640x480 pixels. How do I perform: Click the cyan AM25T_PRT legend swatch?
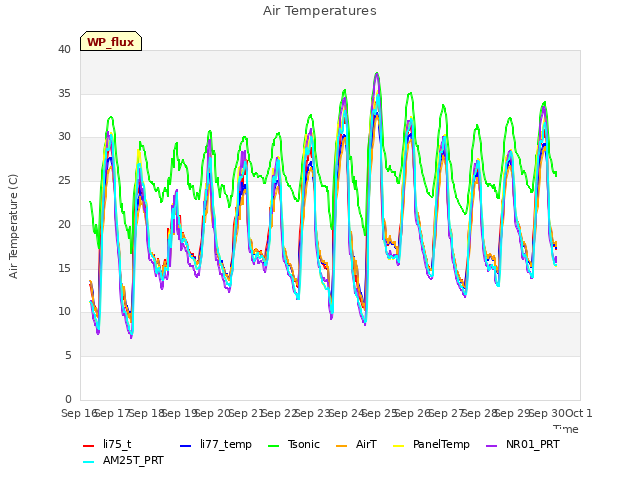[89, 462]
